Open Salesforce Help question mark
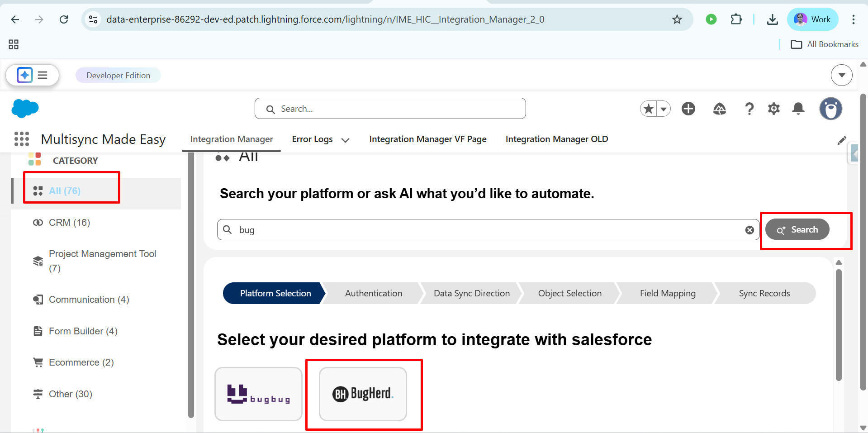868x433 pixels. pyautogui.click(x=749, y=109)
